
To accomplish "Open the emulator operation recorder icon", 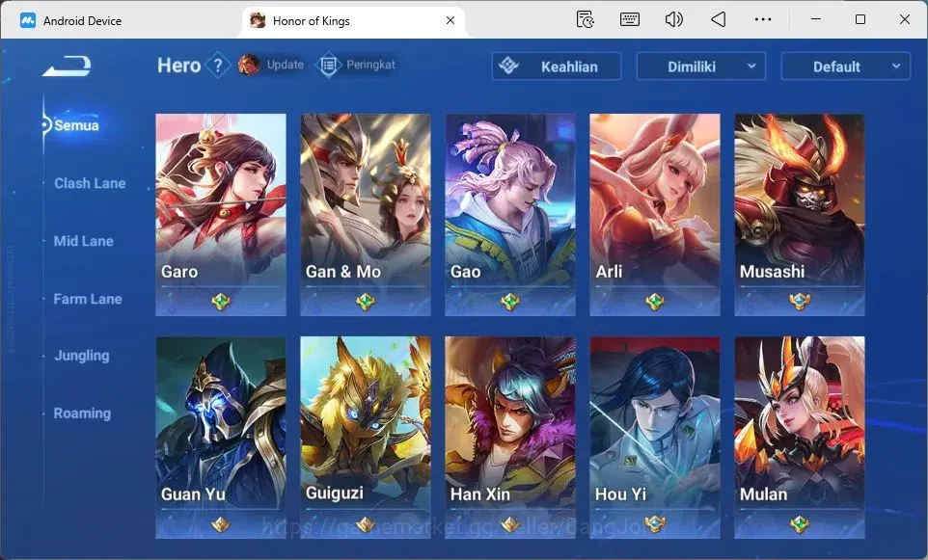I will [x=586, y=19].
